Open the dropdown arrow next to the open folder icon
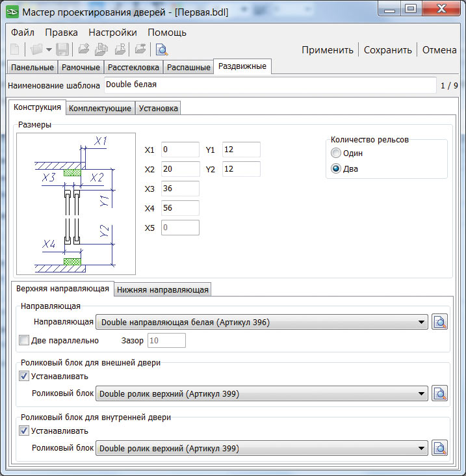This screenshot has width=466, height=476. click(x=49, y=50)
